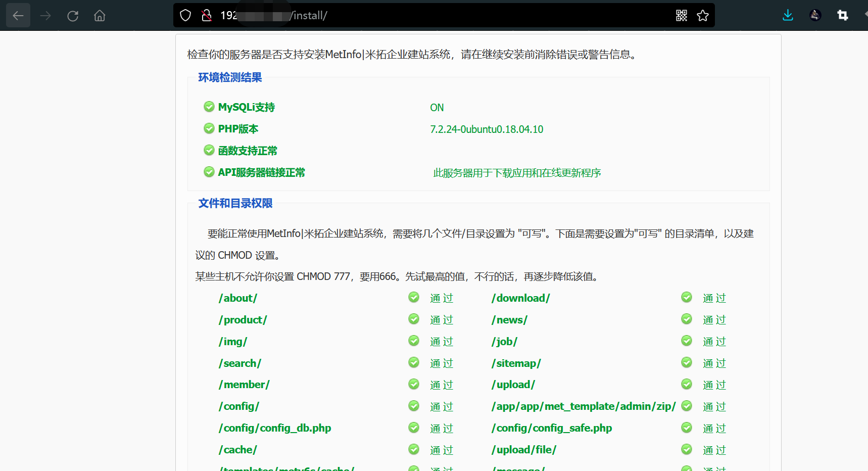Click the green check icon beside API服务器链接正常

[209, 172]
